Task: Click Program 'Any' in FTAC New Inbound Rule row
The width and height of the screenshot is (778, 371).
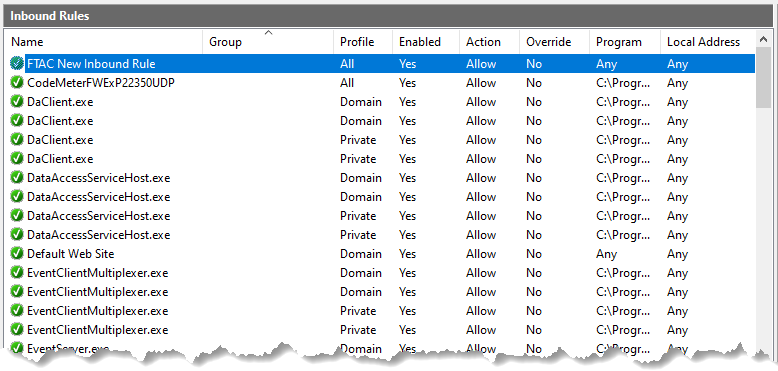Action: tap(607, 64)
